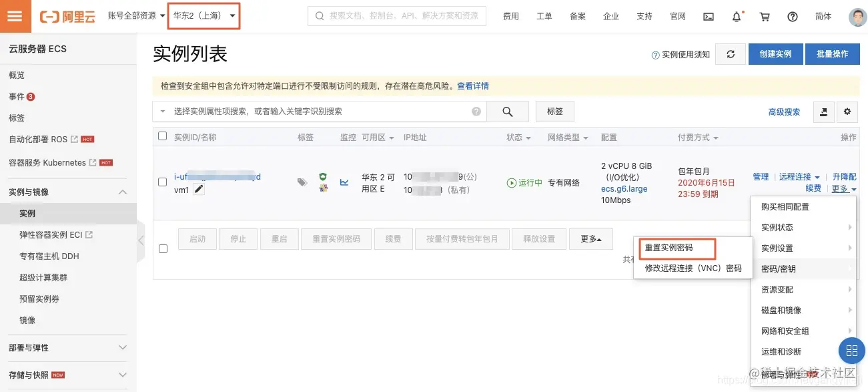Open the CloudShell terminal icon
Viewport: 868px width, 392px height.
[x=709, y=16]
